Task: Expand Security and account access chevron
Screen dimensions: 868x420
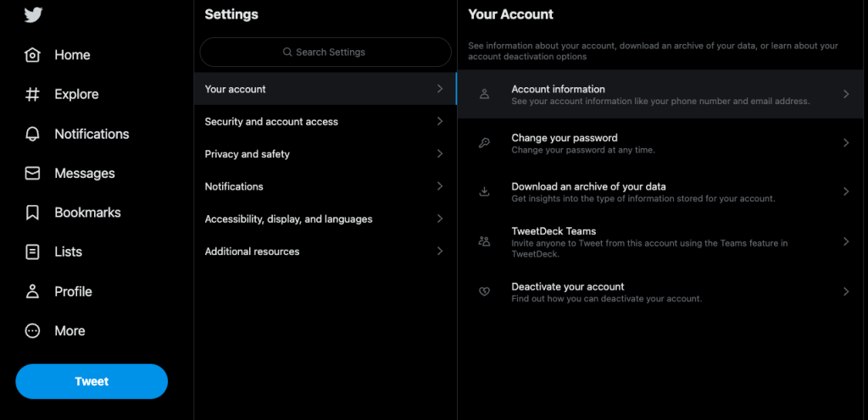Action: tap(439, 121)
